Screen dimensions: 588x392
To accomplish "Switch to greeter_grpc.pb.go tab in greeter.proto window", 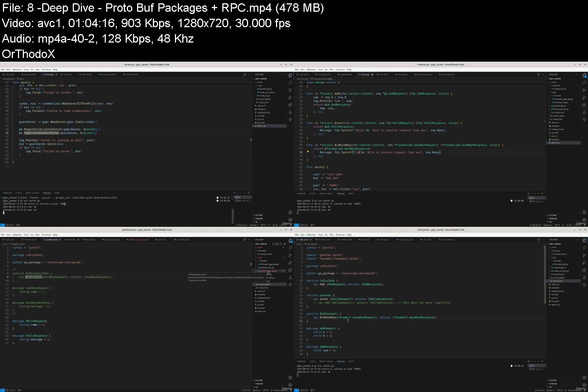I will click(x=138, y=240).
